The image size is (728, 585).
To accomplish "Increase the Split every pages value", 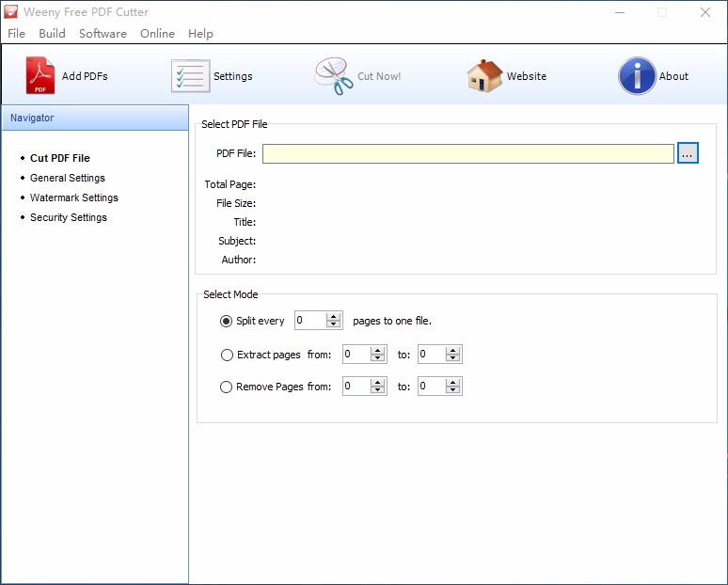I will click(x=333, y=317).
